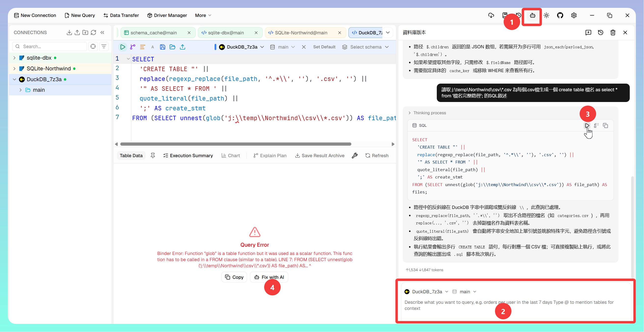The width and height of the screenshot is (644, 332).
Task: Select the Table Data tab
Action: (131, 155)
